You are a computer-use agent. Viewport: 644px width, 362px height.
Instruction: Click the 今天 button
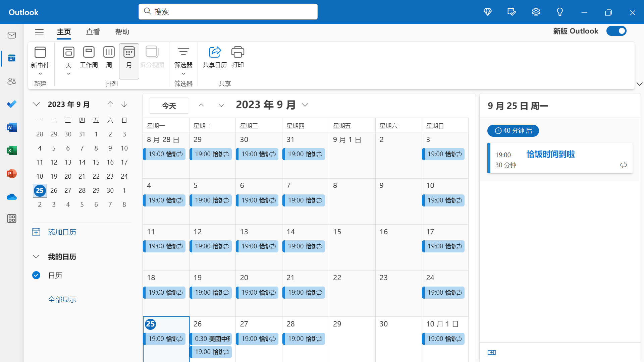point(169,106)
